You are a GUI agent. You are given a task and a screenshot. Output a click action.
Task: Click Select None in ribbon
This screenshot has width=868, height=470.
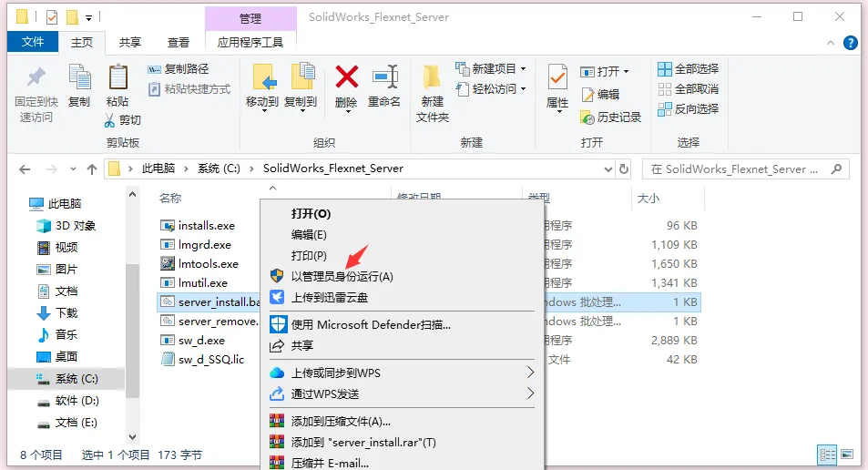688,88
